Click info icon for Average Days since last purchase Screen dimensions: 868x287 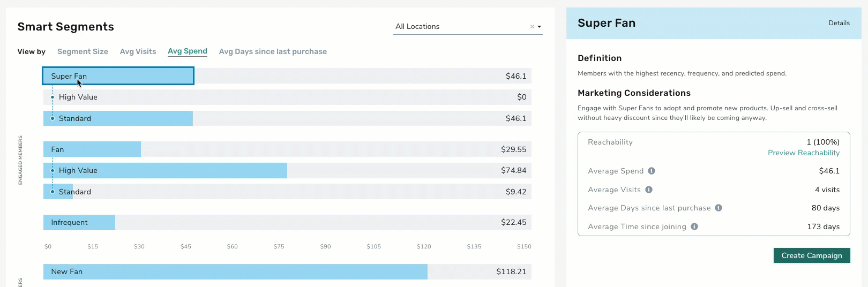coord(719,208)
